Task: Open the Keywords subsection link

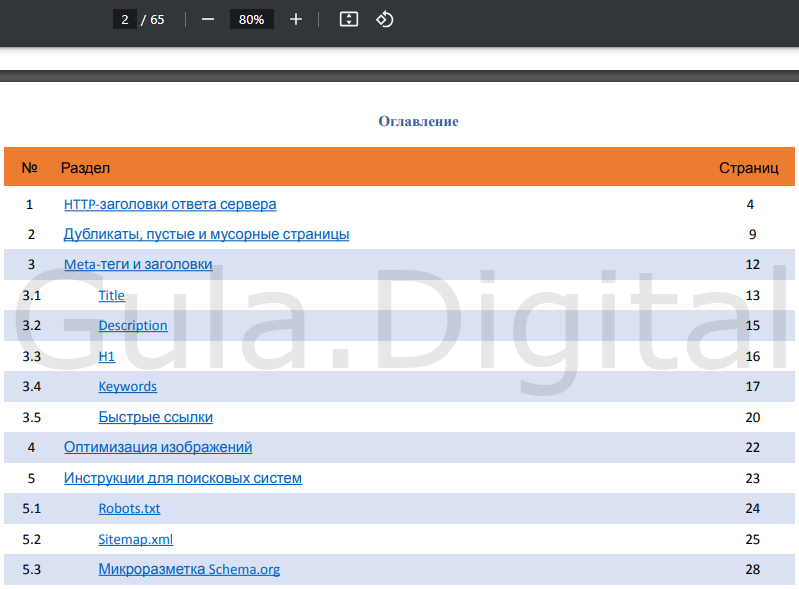Action: (x=127, y=387)
